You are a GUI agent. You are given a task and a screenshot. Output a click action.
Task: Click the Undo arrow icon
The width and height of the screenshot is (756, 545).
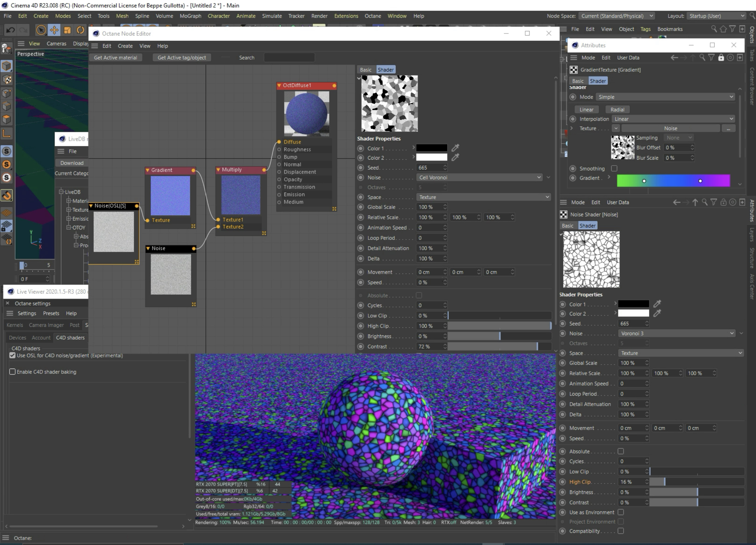tap(10, 30)
